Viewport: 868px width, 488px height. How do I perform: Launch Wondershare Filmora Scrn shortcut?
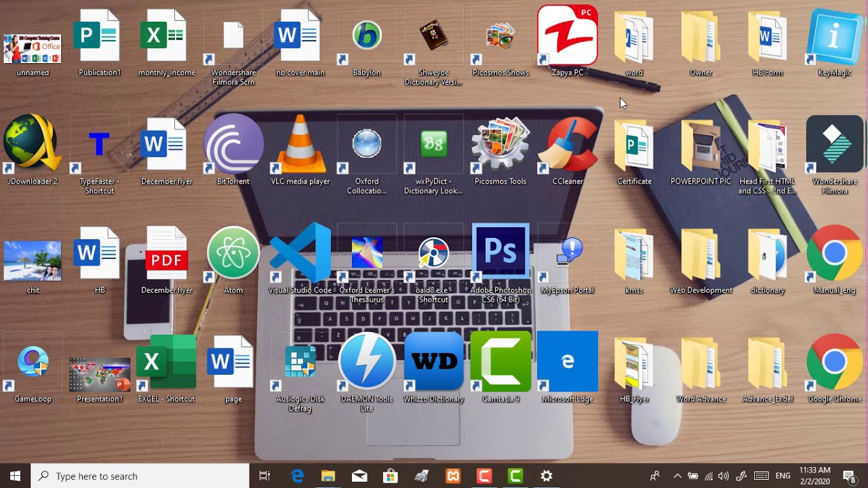(x=233, y=37)
